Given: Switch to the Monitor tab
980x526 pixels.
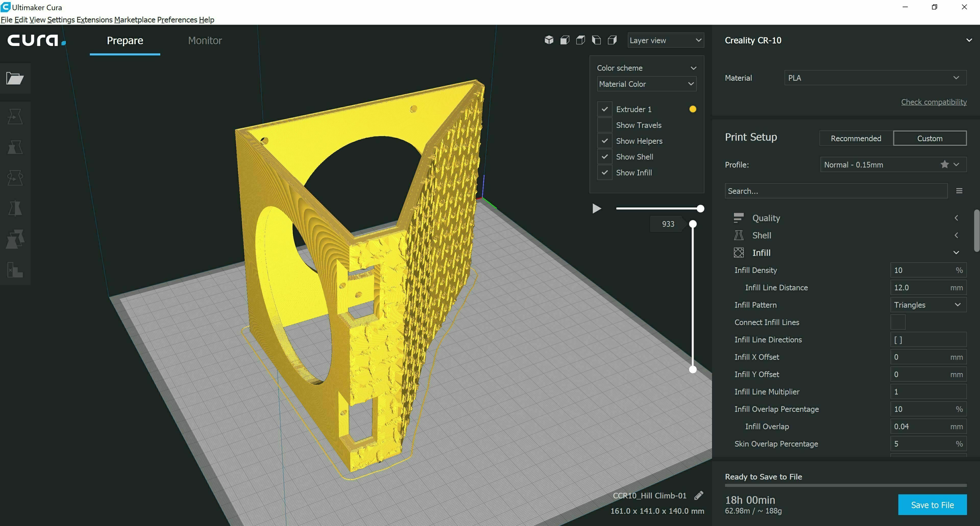Looking at the screenshot, I should point(205,40).
